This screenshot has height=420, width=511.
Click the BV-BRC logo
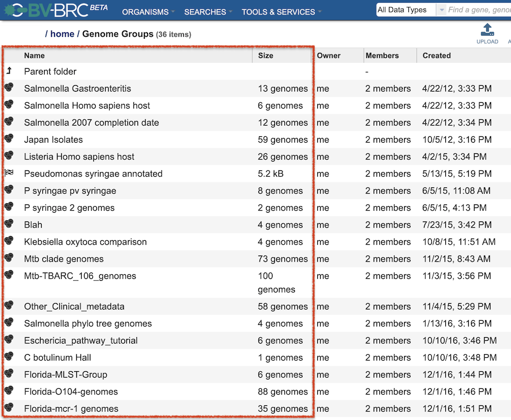(56, 10)
